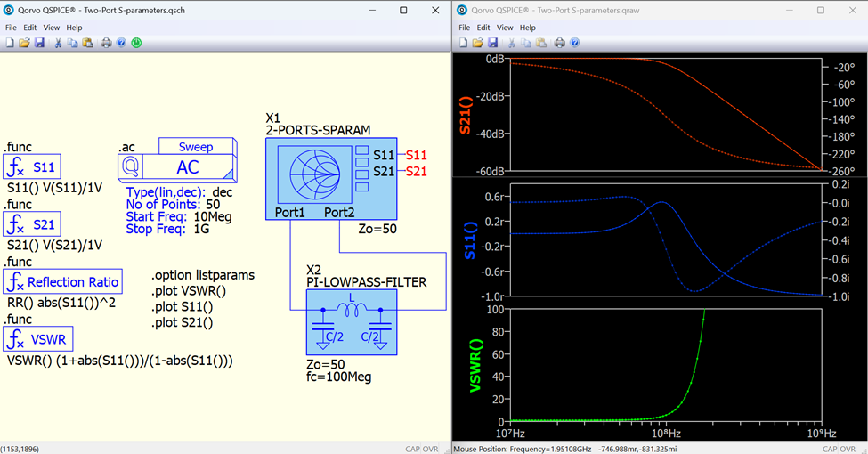Screen dimensions: 868x454
Task: Open Edit menu in schematic window
Action: coord(30,28)
